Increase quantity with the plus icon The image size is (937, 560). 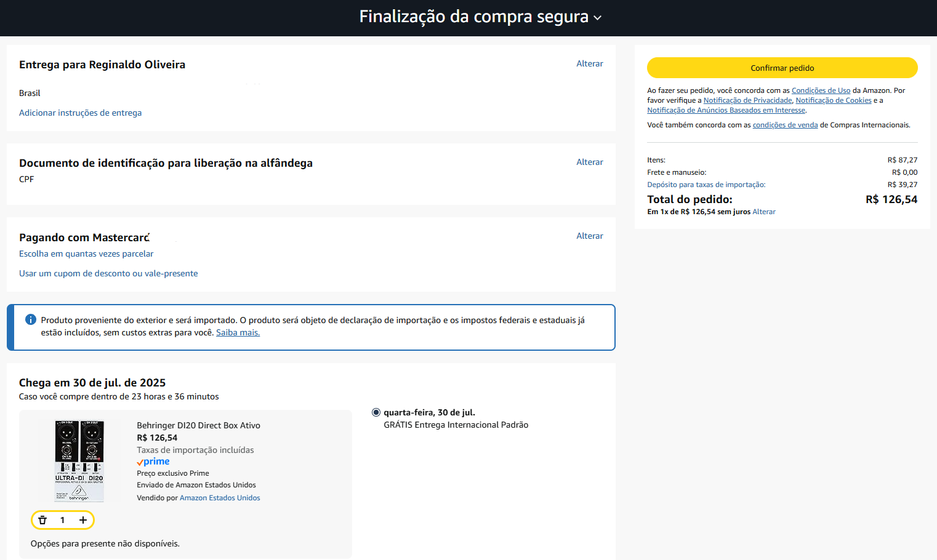pyautogui.click(x=83, y=520)
